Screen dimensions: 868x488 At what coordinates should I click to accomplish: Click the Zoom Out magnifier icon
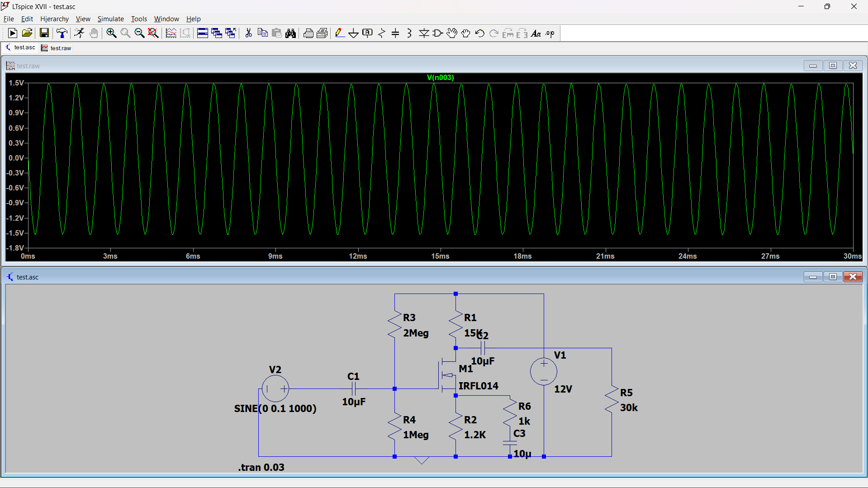(139, 33)
